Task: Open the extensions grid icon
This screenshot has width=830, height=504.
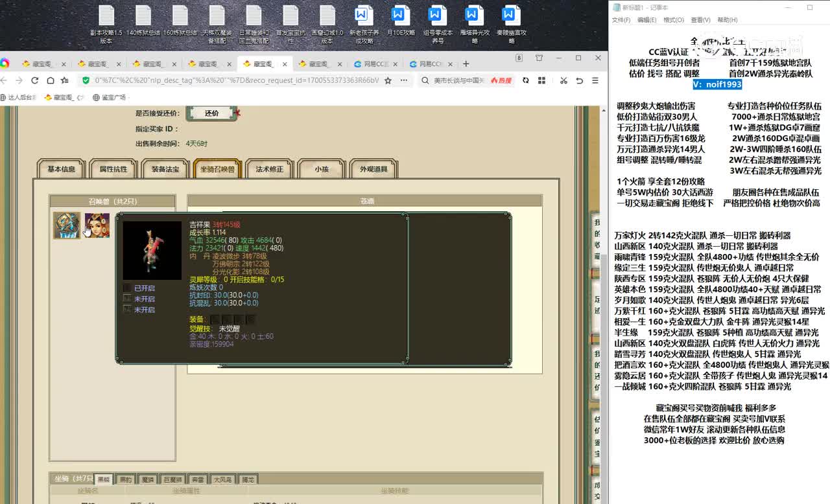Action: 541,80
